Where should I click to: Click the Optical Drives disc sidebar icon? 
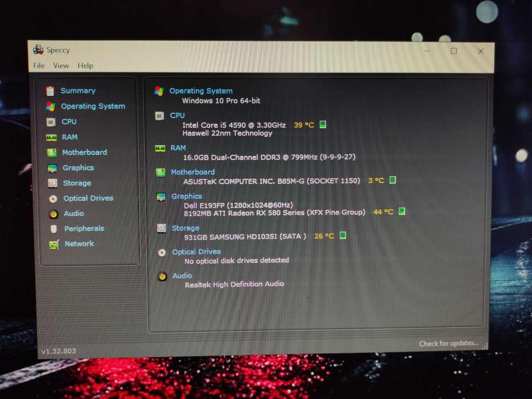coord(53,199)
